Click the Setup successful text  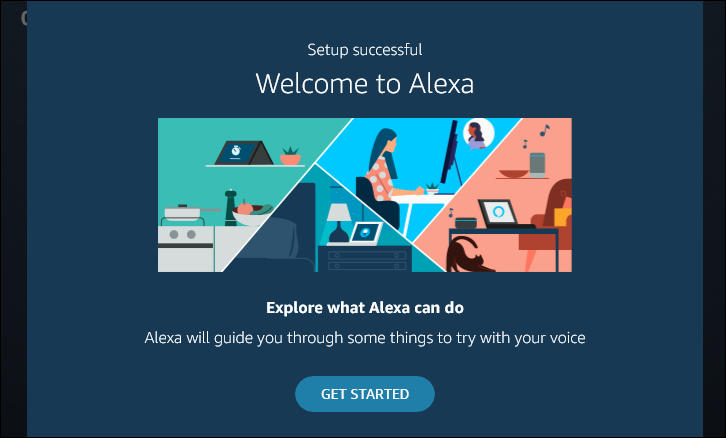[365, 50]
